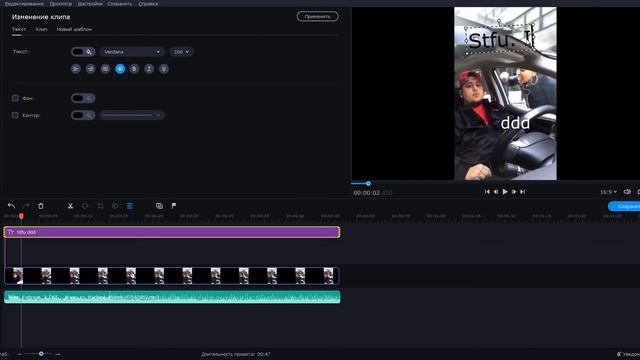Image resolution: width=640 pixels, height=360 pixels.
Task: Step forward one frame
Action: 514,191
